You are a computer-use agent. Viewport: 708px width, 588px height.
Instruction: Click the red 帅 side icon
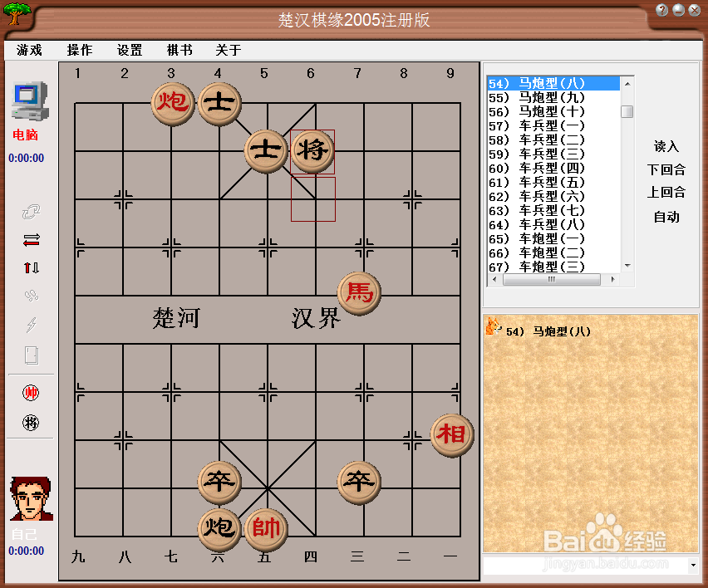pos(31,393)
